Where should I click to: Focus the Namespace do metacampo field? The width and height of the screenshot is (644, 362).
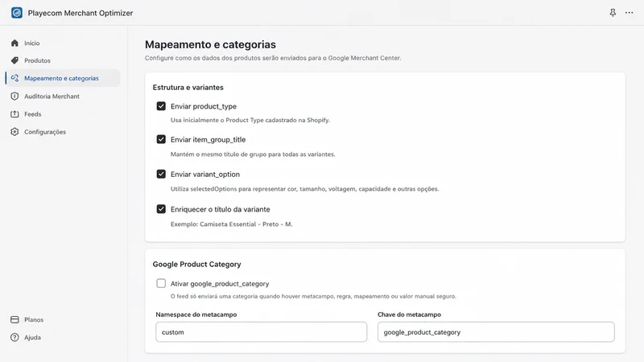261,332
